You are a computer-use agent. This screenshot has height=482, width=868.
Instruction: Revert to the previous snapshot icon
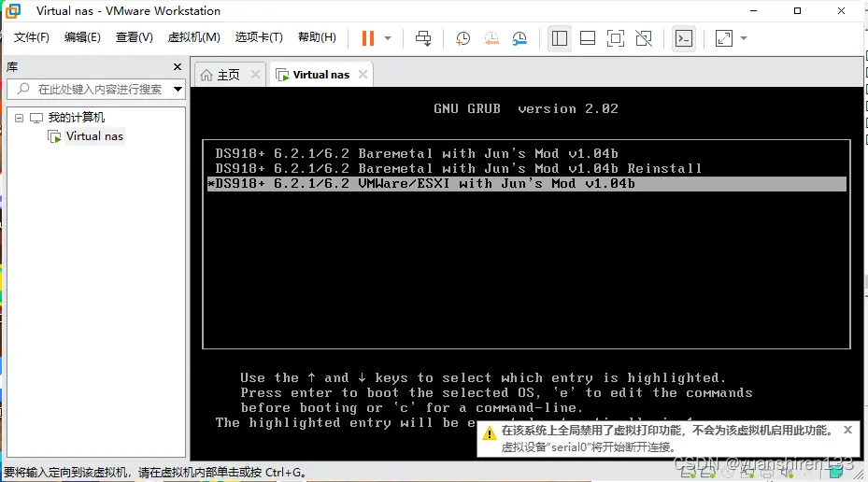[x=491, y=38]
